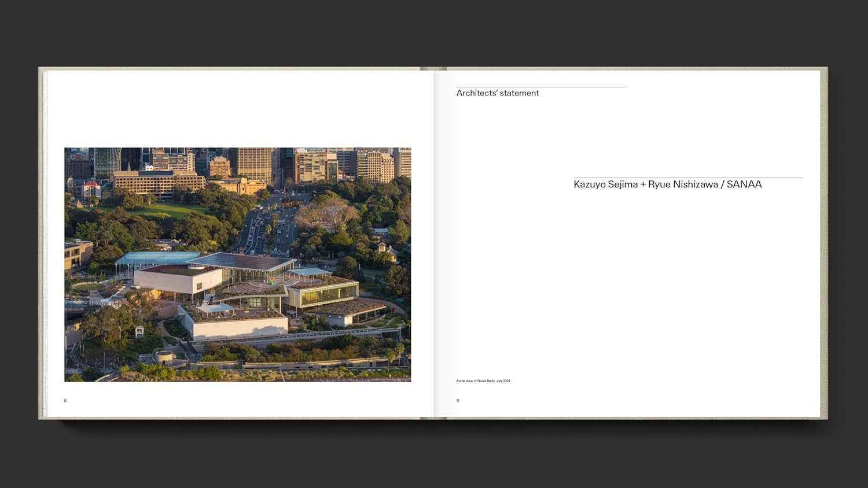Click page number 9 on the right page
Image resolution: width=868 pixels, height=488 pixels.
pyautogui.click(x=457, y=400)
